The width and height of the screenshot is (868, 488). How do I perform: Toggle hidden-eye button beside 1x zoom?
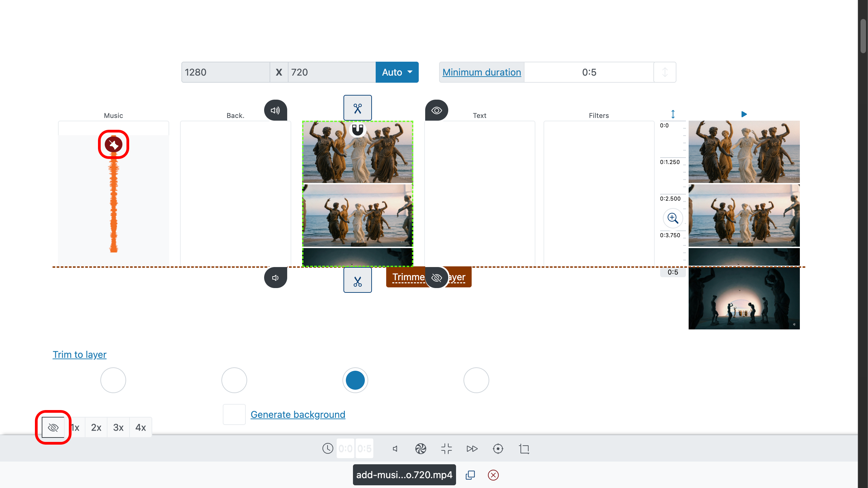click(x=53, y=427)
